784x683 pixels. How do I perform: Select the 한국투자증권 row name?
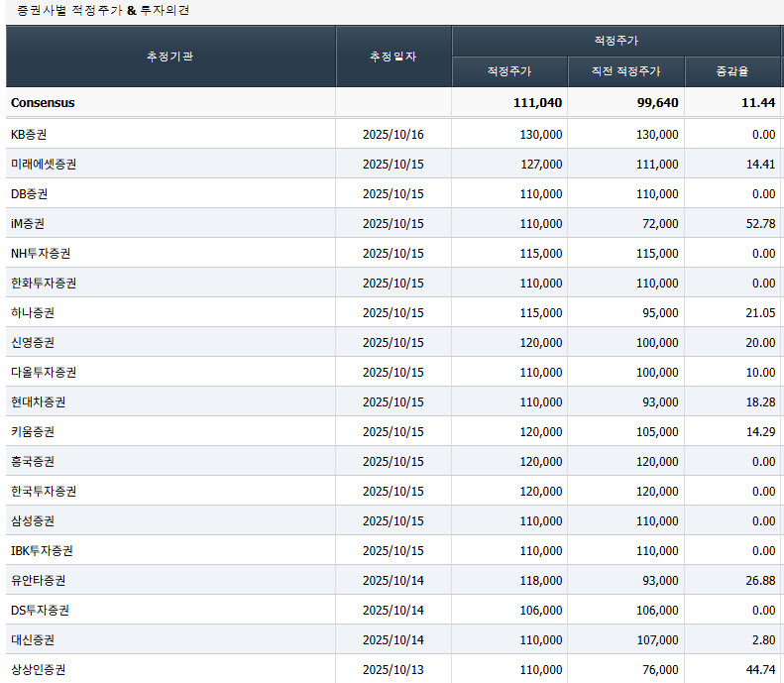(44, 492)
